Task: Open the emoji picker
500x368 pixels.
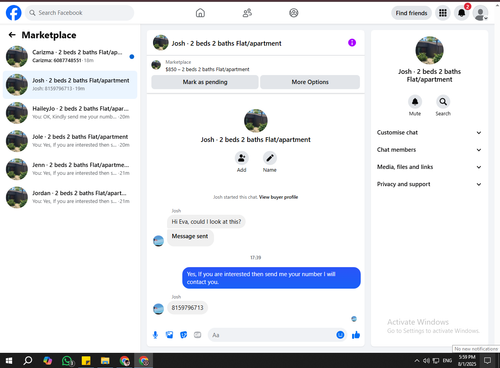Action: tap(340, 335)
